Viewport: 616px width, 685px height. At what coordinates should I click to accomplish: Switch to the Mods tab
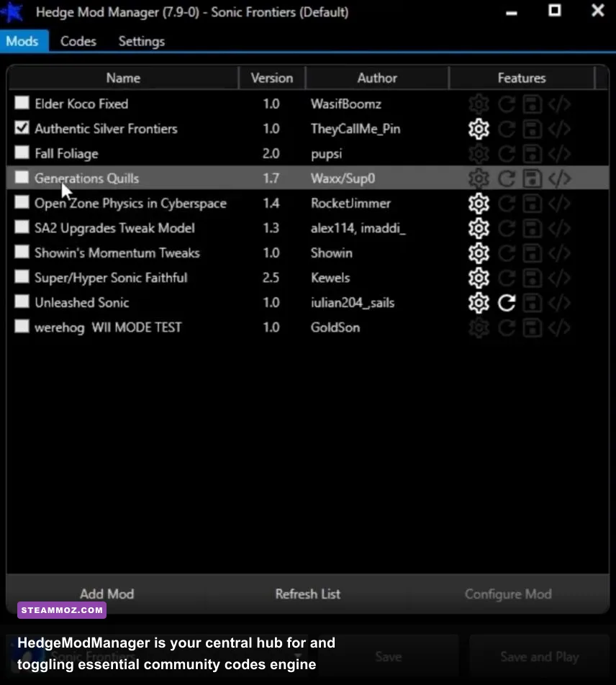coord(22,41)
